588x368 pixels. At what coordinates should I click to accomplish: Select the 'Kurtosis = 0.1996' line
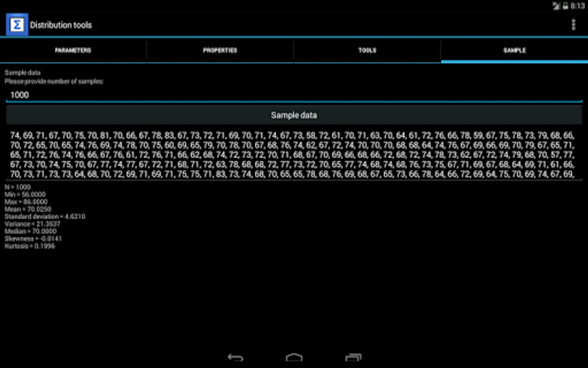pyautogui.click(x=30, y=246)
